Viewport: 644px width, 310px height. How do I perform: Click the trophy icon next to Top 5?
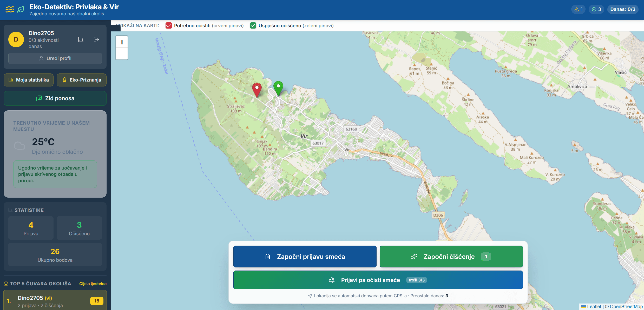(x=6, y=284)
